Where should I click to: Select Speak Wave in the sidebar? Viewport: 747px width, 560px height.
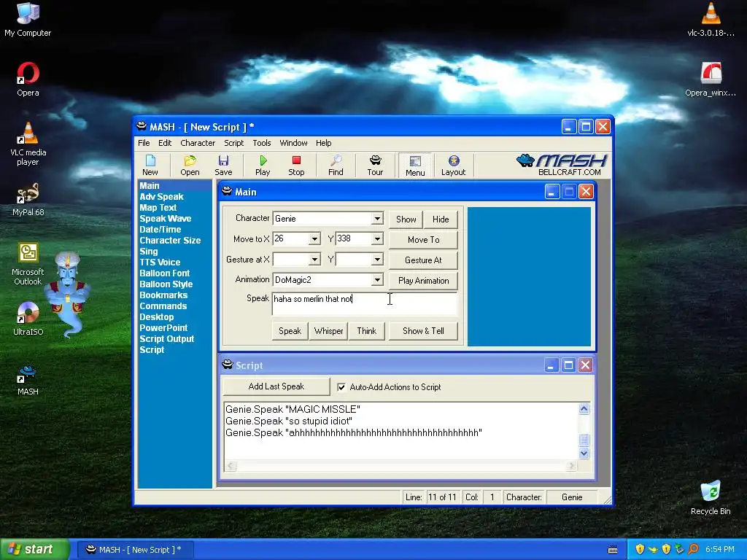(x=166, y=219)
